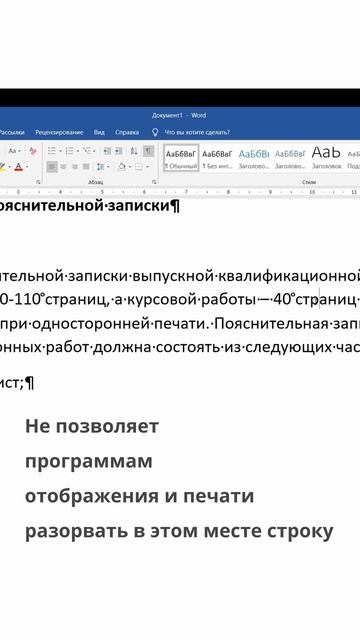Apply the gray-blue Заголово... heading style
Screen dimensions: 360x640
tap(290, 158)
